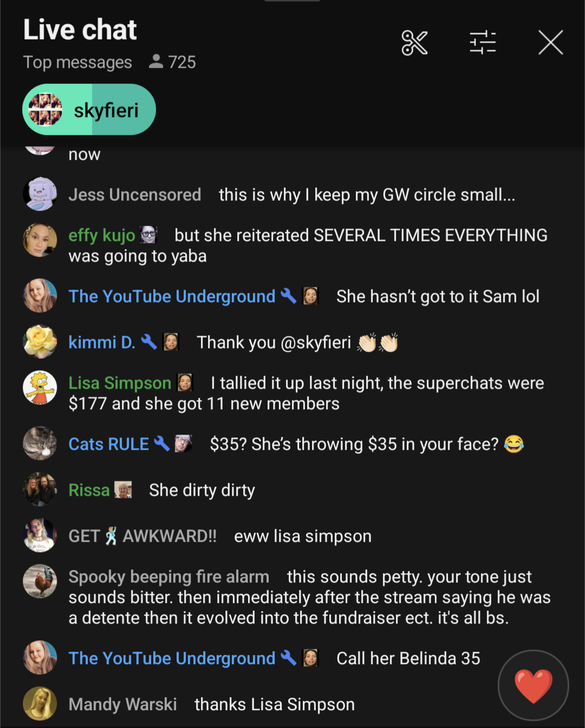This screenshot has height=728, width=585.
Task: Select kimmi D.'s Thank you @skyfieri message
Action: 297,343
